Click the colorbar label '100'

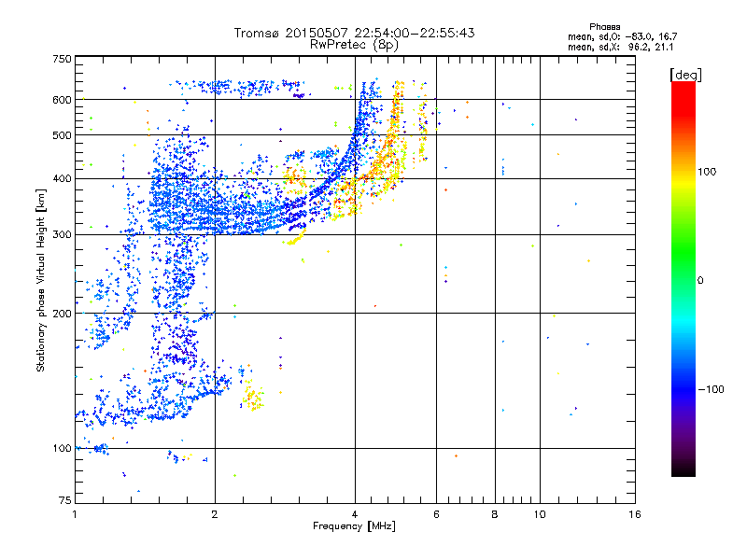(x=707, y=172)
